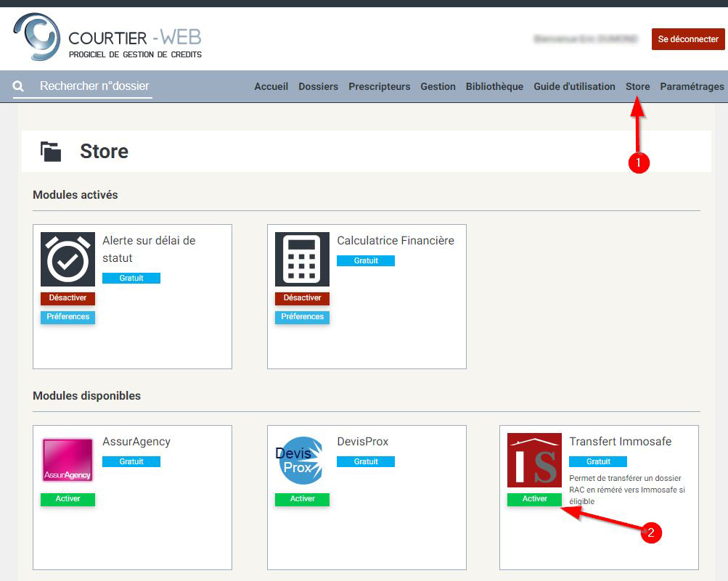
Task: Open the Store menu item
Action: [x=637, y=86]
